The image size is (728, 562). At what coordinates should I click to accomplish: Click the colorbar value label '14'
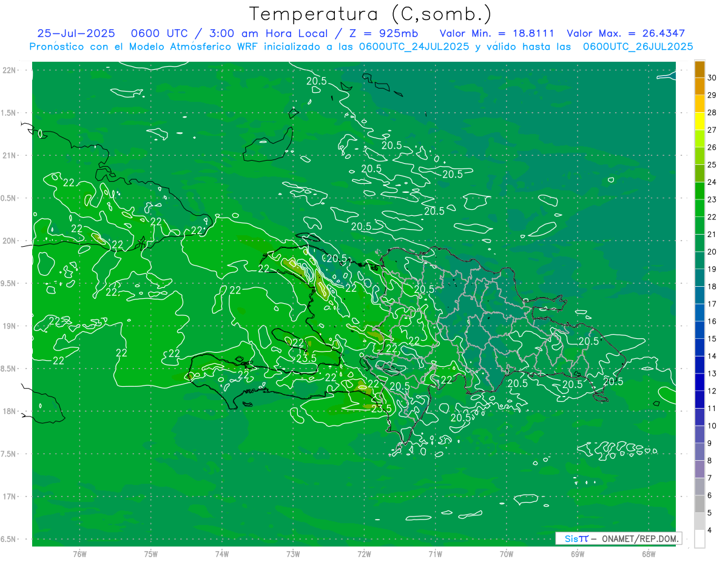click(x=712, y=356)
